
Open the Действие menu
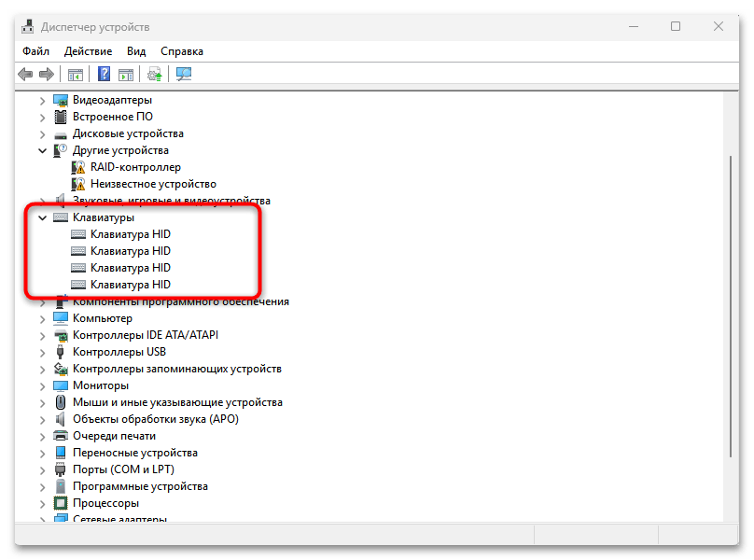(89, 51)
